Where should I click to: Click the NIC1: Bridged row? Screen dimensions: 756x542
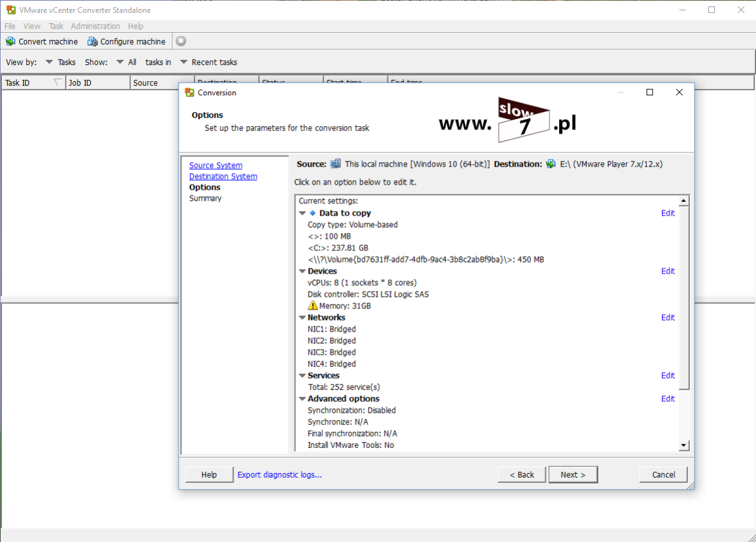(x=332, y=329)
